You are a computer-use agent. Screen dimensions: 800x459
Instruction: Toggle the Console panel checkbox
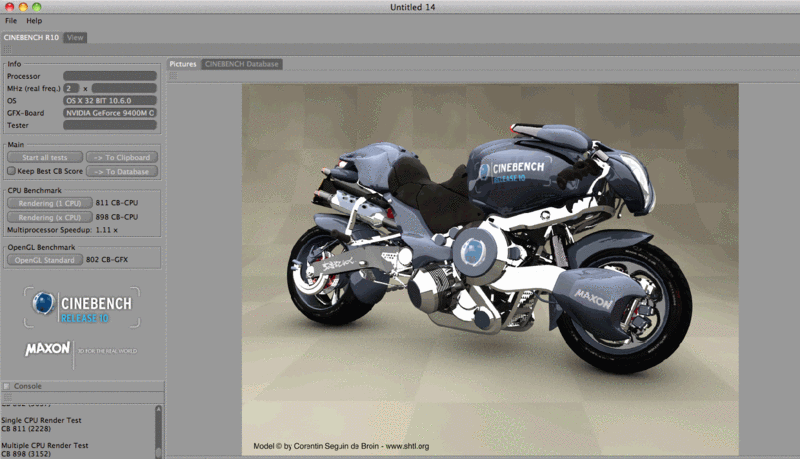[x=6, y=386]
